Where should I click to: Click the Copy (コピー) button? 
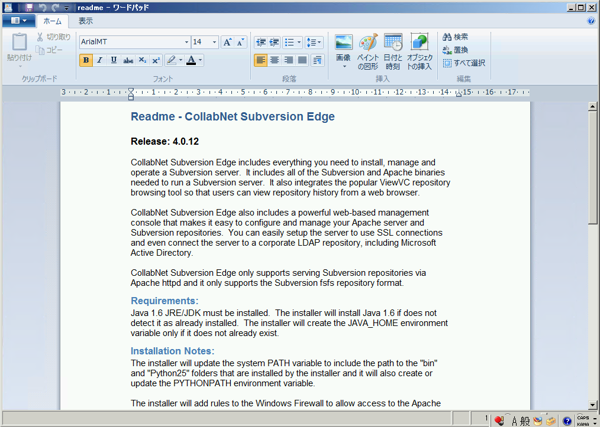pos(49,50)
